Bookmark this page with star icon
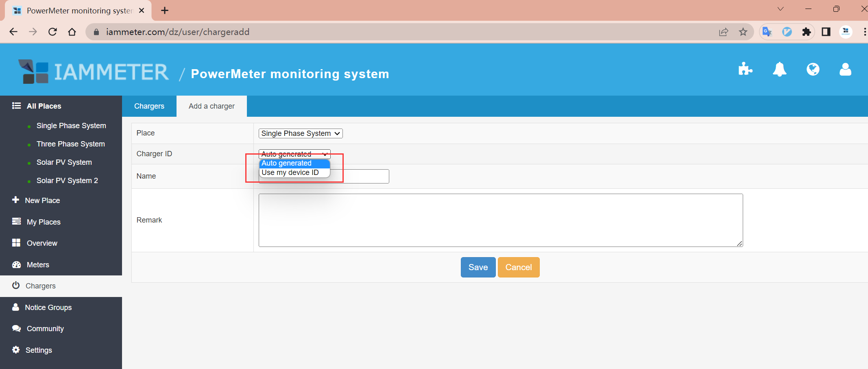The width and height of the screenshot is (868, 369). tap(743, 32)
